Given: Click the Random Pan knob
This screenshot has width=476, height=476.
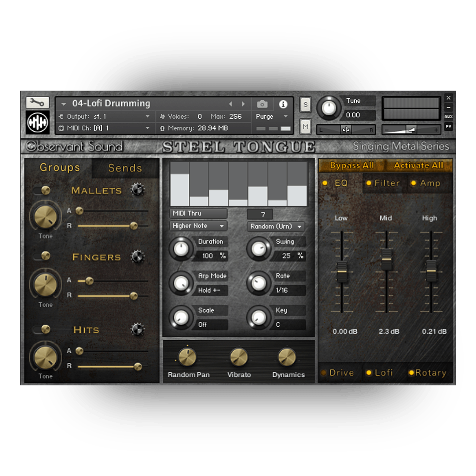Looking at the screenshot, I should click(x=187, y=357).
